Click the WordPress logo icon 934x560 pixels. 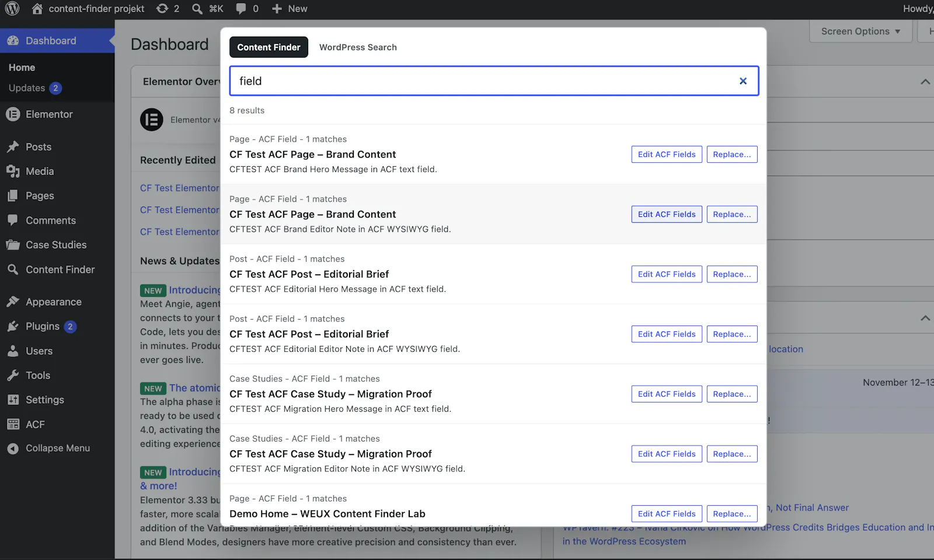pyautogui.click(x=12, y=9)
